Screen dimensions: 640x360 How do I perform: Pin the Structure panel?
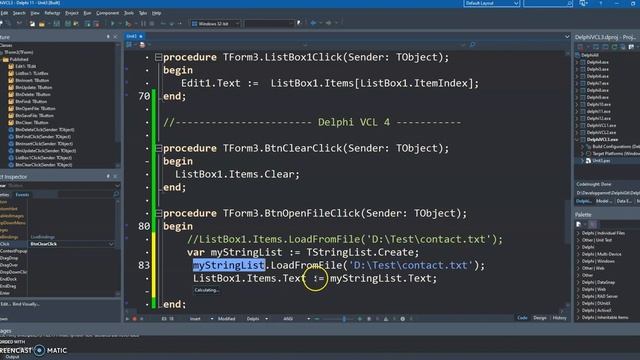tap(108, 37)
